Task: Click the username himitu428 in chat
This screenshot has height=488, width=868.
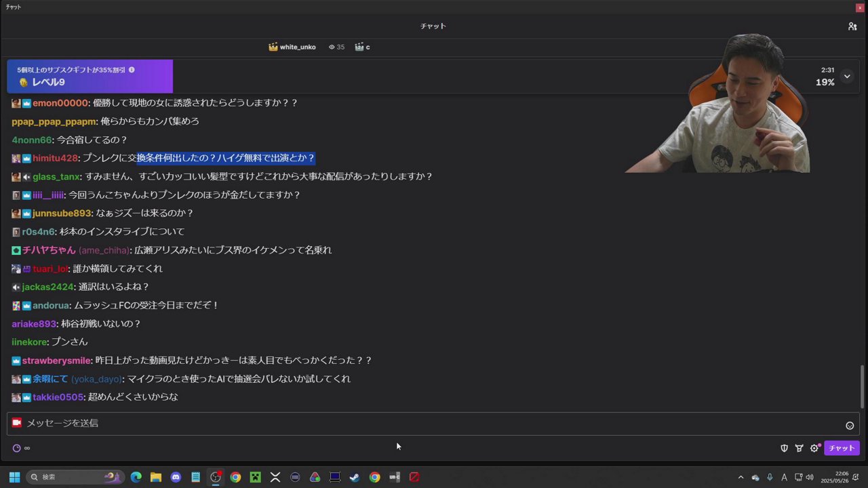Action: [x=55, y=158]
